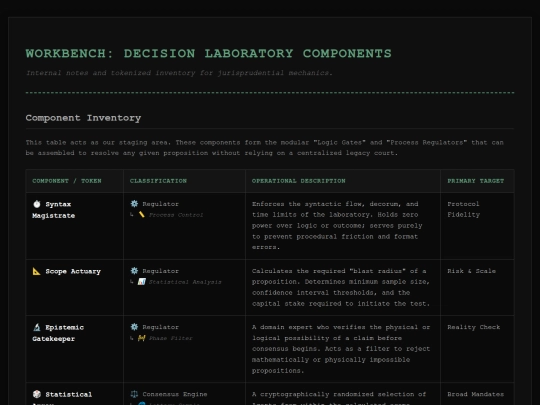Click the dice icon beside Statistical
This screenshot has width=540, height=405.
tap(37, 394)
